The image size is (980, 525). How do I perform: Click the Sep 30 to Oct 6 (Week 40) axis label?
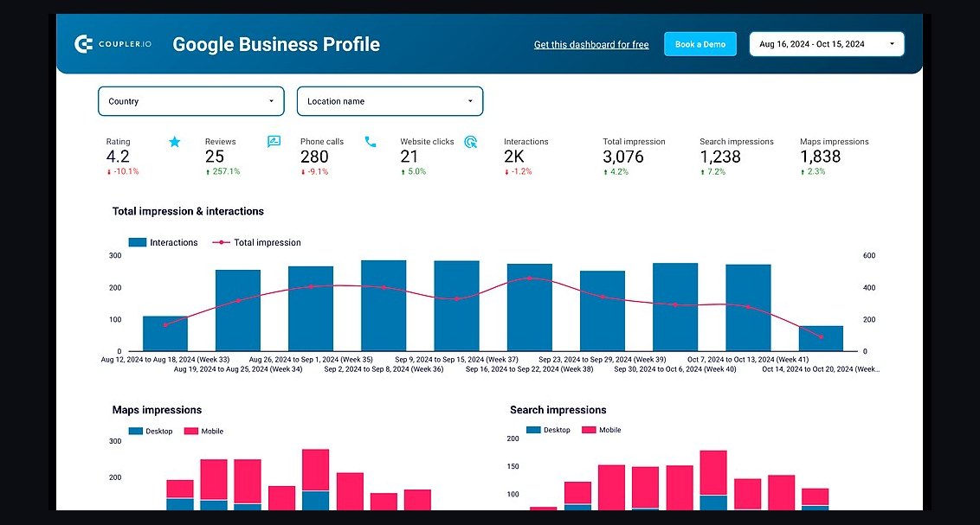[x=675, y=369]
